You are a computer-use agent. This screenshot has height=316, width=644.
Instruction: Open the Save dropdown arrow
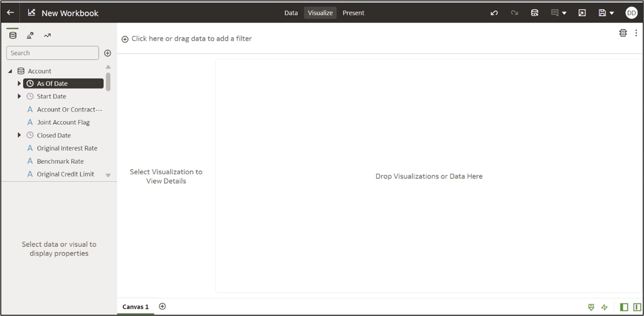[x=611, y=13]
